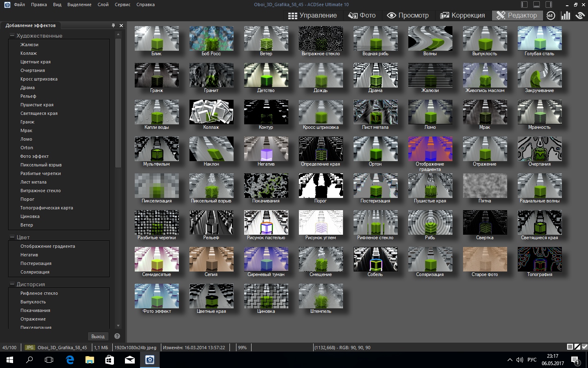The width and height of the screenshot is (588, 368).
Task: Switch to Фото mode
Action: coord(362,16)
